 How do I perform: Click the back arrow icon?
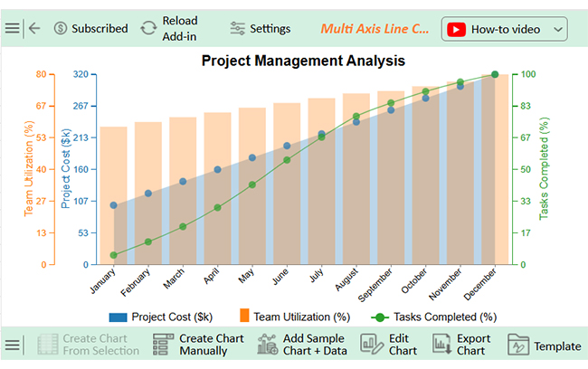coord(34,28)
